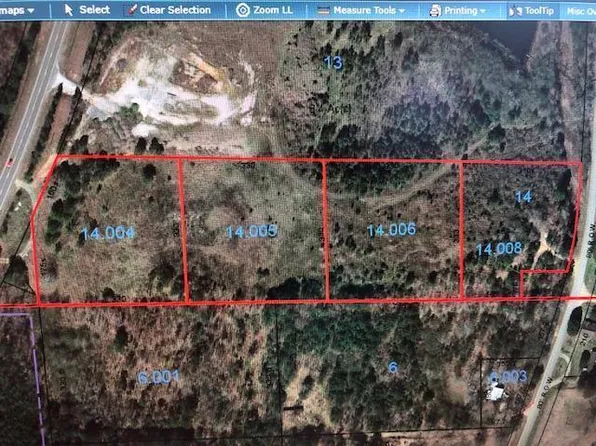Click parcel label 6.001
596x446 pixels.
[x=159, y=377]
